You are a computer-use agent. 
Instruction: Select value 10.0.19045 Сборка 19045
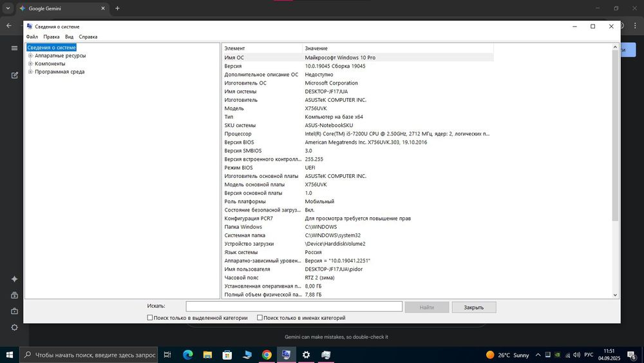click(335, 66)
